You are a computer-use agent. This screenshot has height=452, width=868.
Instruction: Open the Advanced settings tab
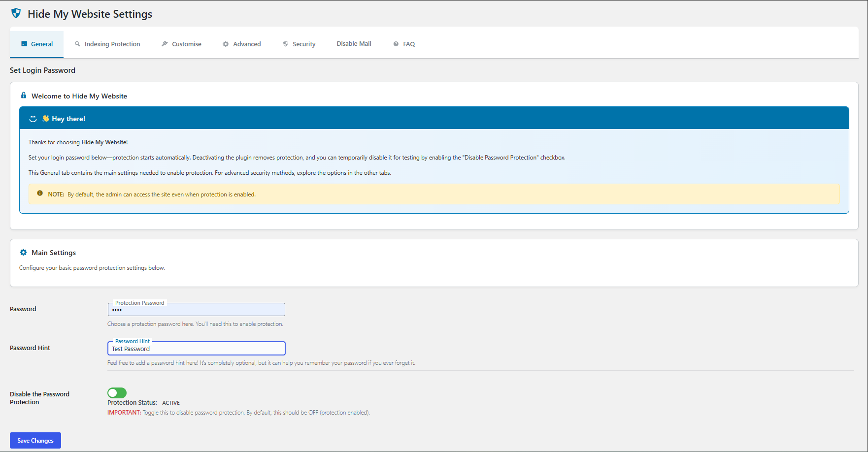246,44
